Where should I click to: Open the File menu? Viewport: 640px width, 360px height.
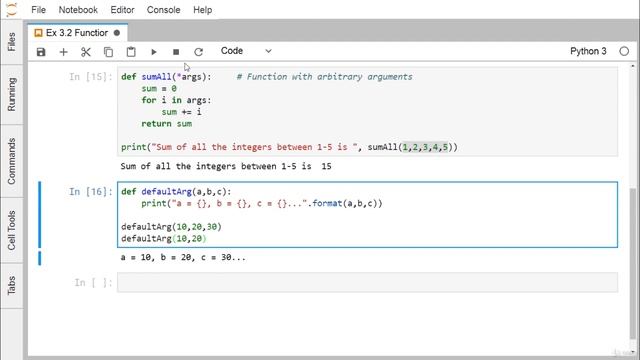pyautogui.click(x=38, y=10)
